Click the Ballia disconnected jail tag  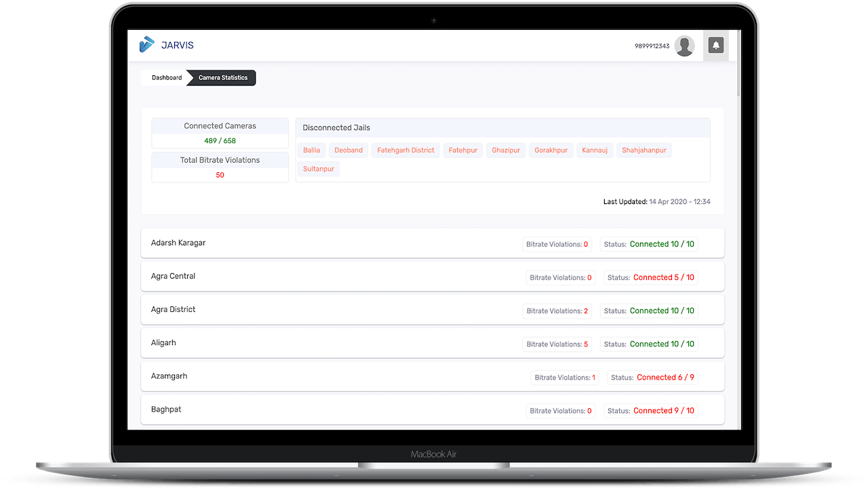(312, 150)
